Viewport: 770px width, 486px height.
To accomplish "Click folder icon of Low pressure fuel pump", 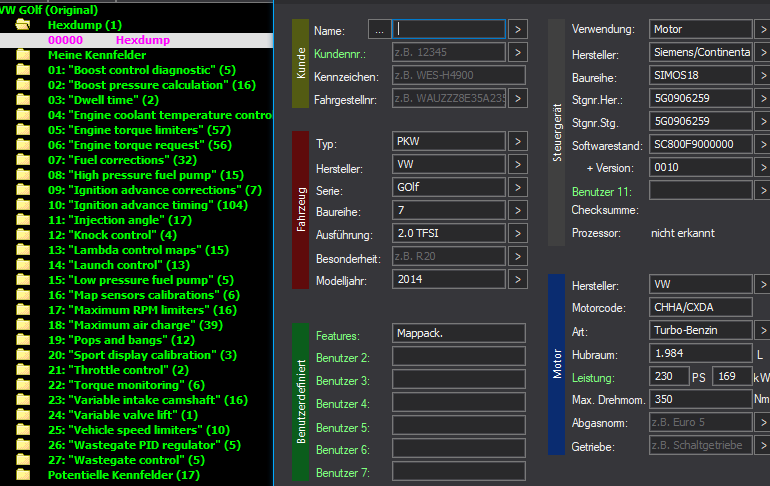I will coord(23,280).
